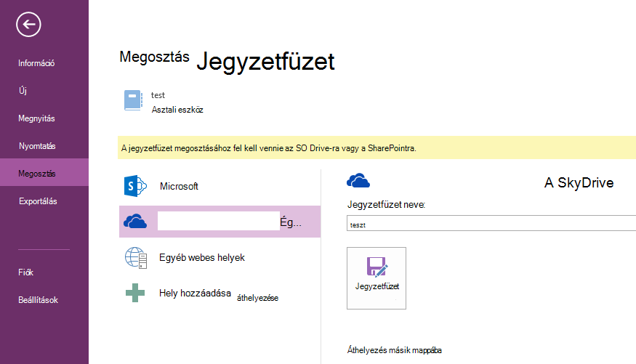Click the Jegyzetfüzet move notebook button
This screenshot has height=364, width=636.
click(x=377, y=278)
